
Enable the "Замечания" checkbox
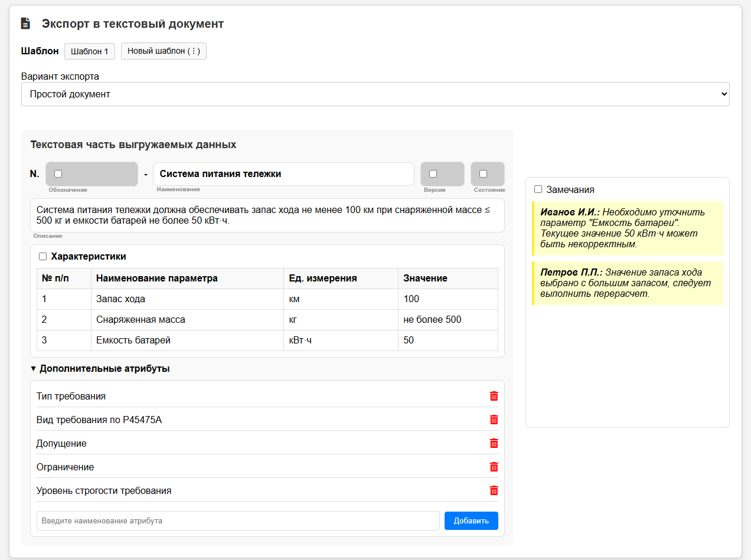pos(538,189)
